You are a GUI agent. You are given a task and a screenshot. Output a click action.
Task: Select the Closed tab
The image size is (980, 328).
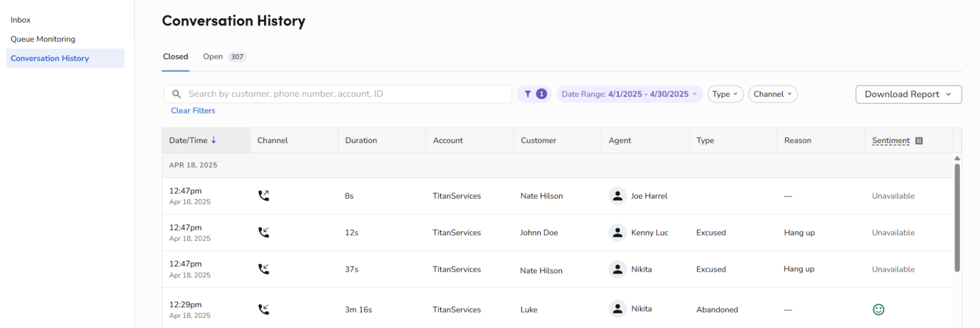click(x=176, y=57)
